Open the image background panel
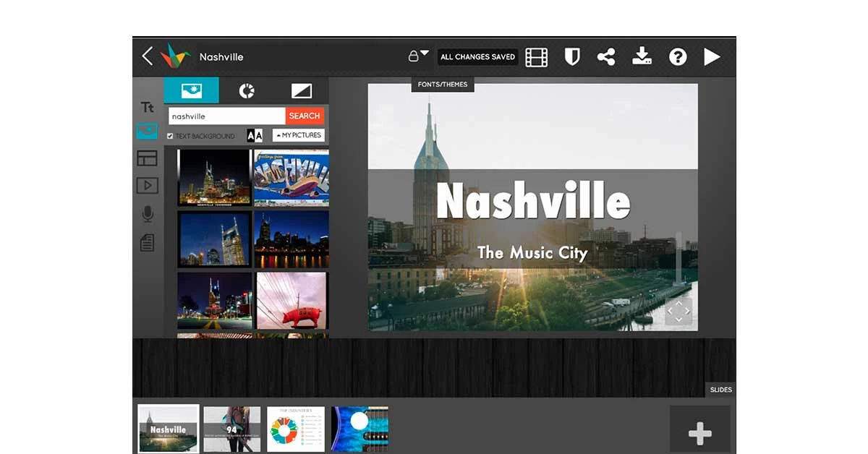The width and height of the screenshot is (868, 454). [x=192, y=90]
